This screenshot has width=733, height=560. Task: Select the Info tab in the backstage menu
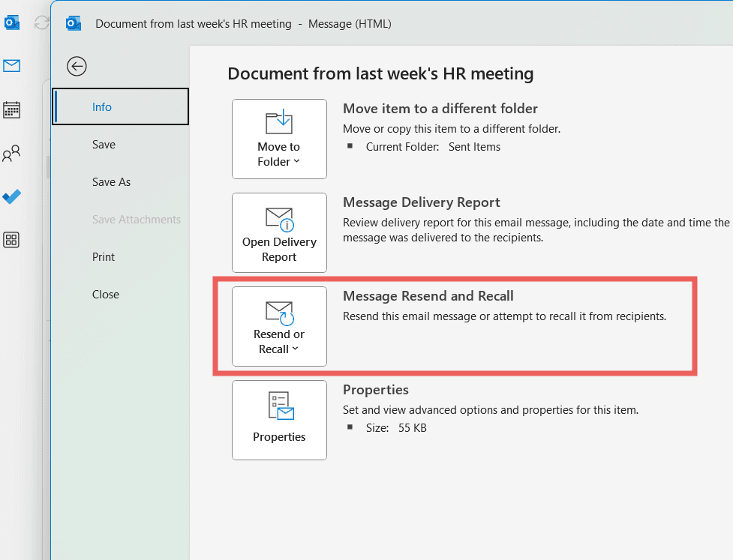click(x=102, y=106)
